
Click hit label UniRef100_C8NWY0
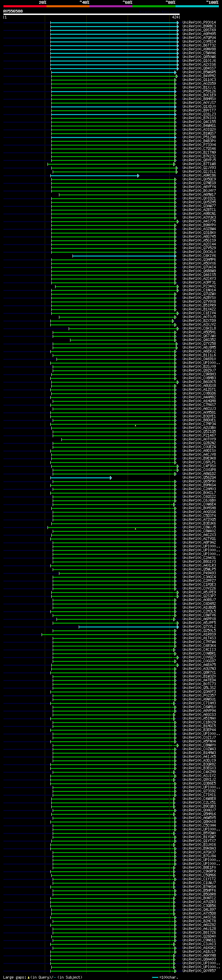[x=199, y=745]
